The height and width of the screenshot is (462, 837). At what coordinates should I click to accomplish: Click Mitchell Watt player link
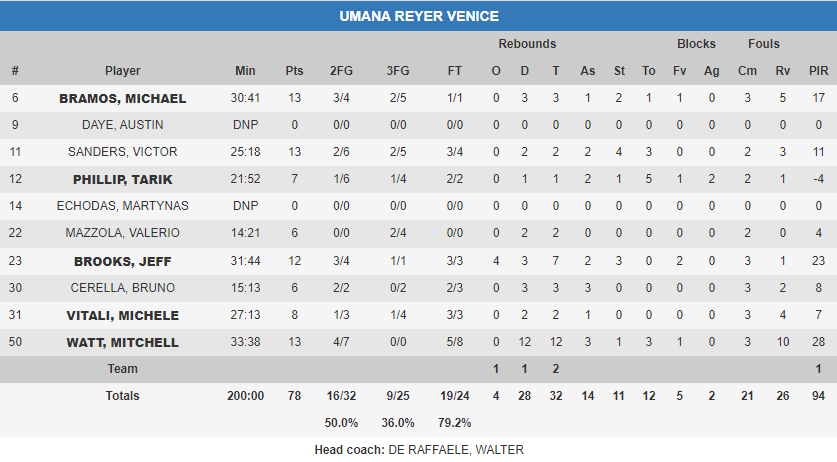pos(123,342)
